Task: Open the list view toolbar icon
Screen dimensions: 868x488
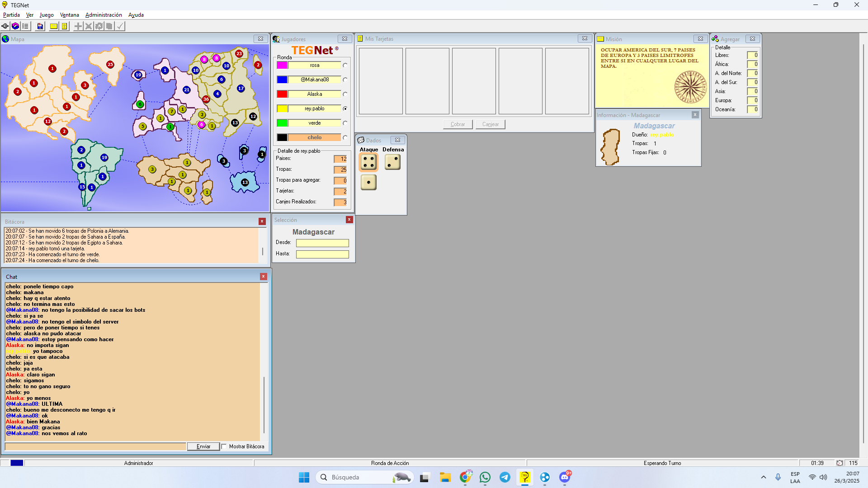Action: (25, 26)
